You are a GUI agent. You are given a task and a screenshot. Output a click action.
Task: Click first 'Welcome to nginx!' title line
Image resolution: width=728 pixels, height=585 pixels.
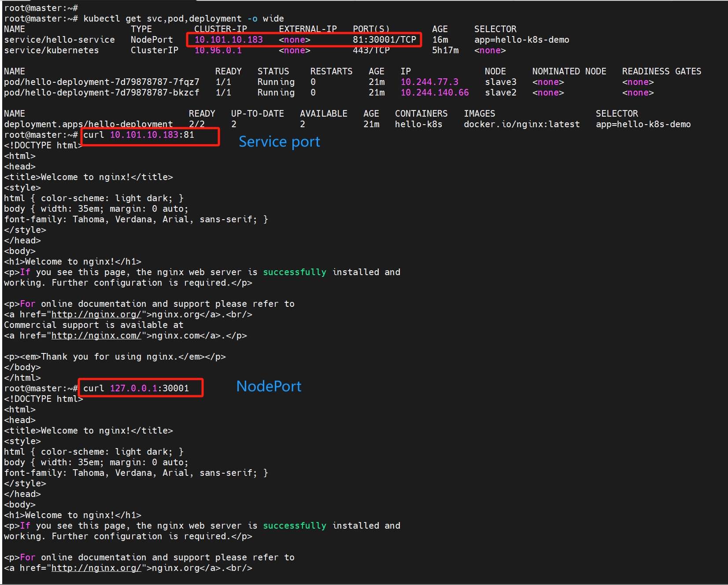(89, 177)
